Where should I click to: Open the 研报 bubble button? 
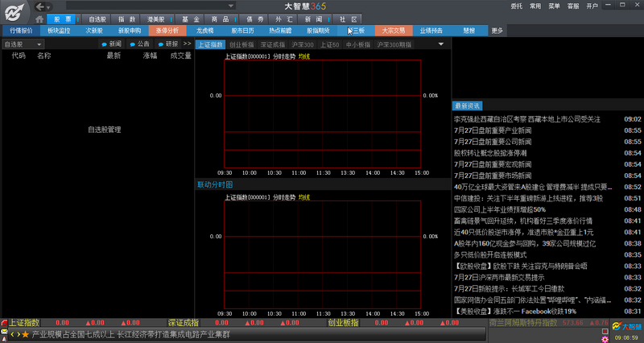[168, 44]
